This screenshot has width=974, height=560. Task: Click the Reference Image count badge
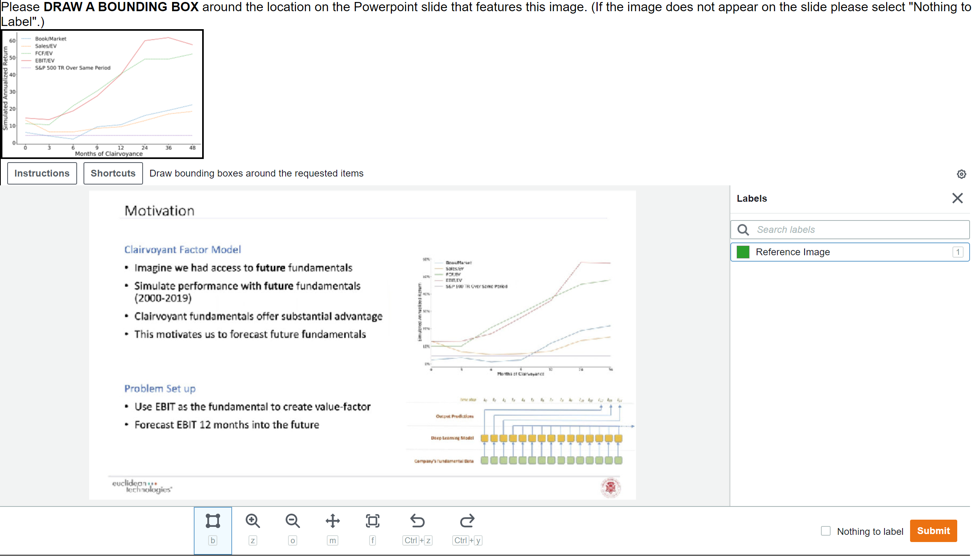[x=958, y=252]
